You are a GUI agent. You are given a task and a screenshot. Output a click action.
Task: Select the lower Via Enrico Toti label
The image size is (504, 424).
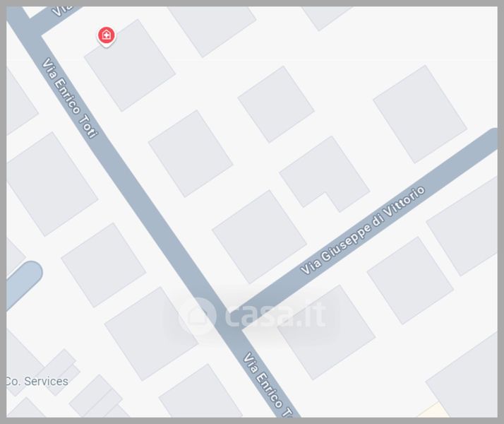268,384
